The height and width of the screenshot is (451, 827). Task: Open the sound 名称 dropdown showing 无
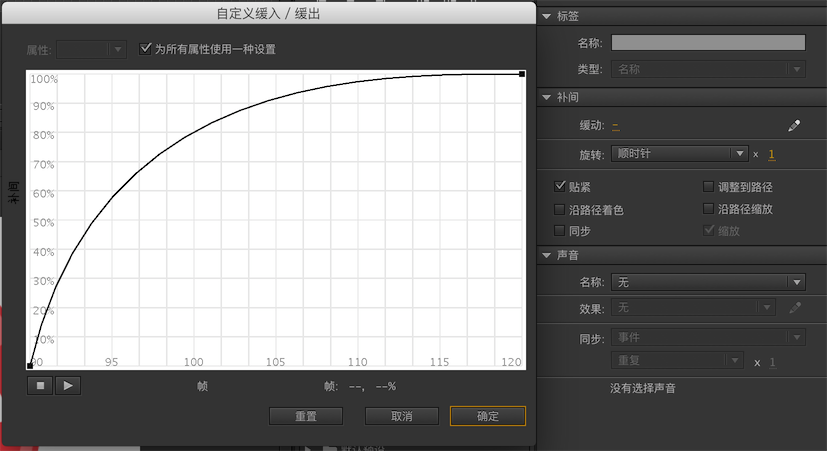tap(708, 283)
